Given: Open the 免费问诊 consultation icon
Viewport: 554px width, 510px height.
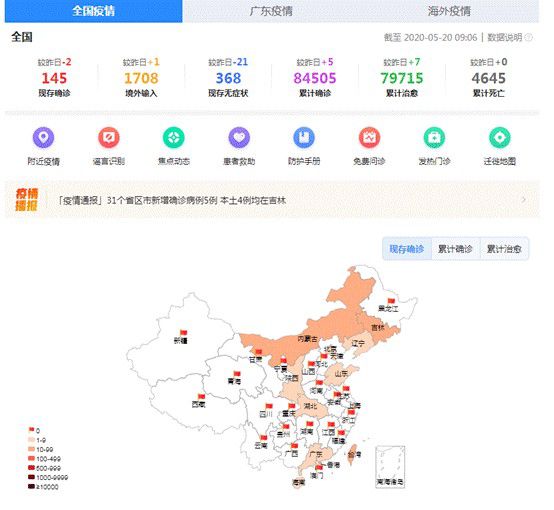Looking at the screenshot, I should click(370, 137).
